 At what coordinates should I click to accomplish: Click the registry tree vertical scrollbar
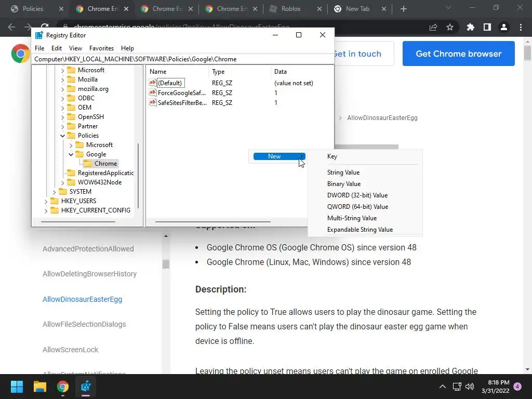pos(138,176)
